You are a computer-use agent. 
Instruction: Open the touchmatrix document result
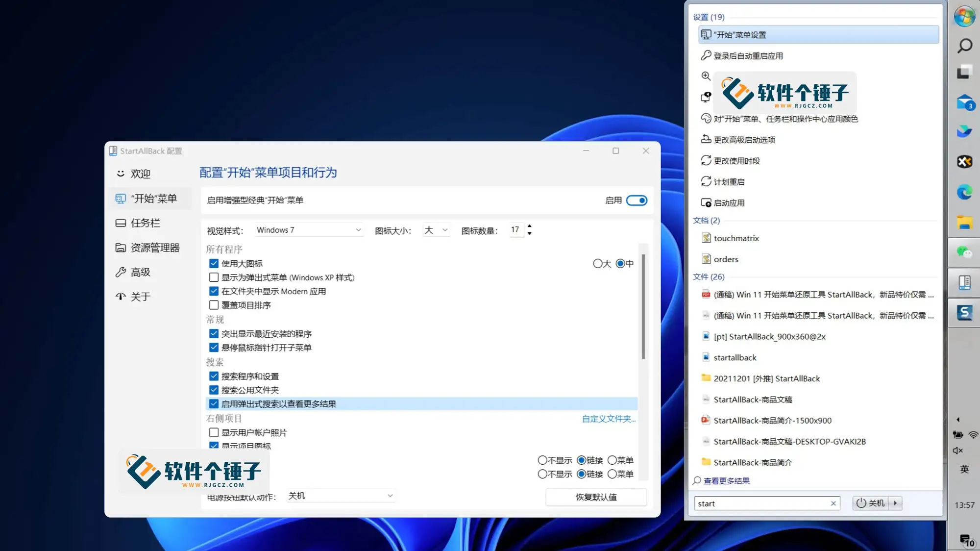(x=817, y=238)
